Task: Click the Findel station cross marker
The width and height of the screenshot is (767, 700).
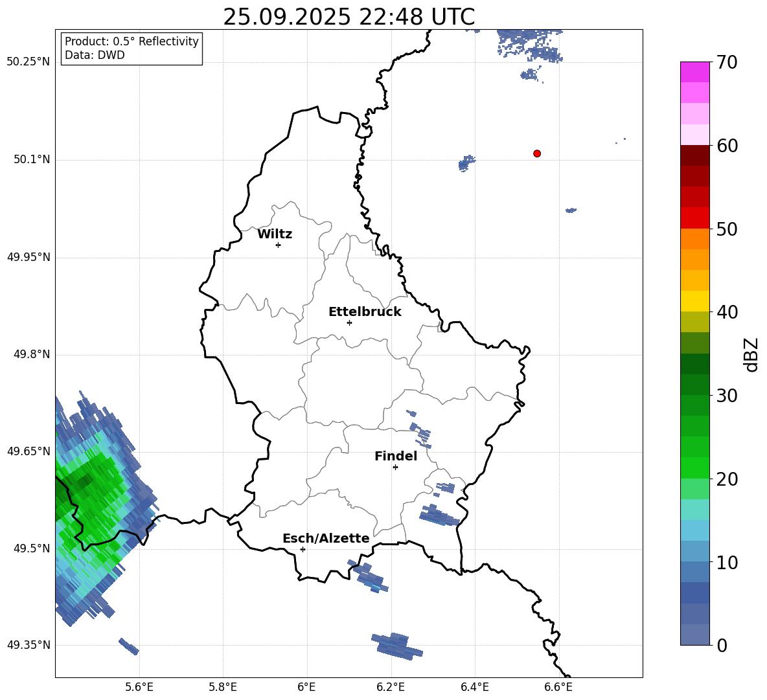Action: 395,468
